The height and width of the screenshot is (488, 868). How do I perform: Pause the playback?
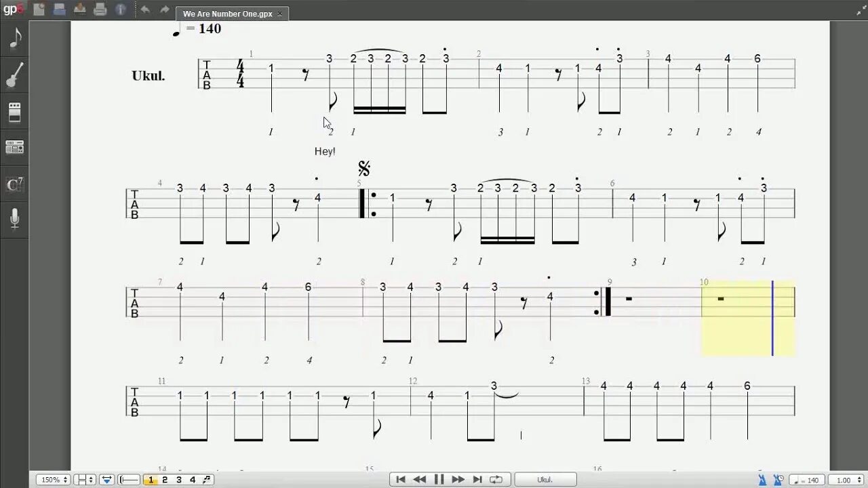coord(439,480)
